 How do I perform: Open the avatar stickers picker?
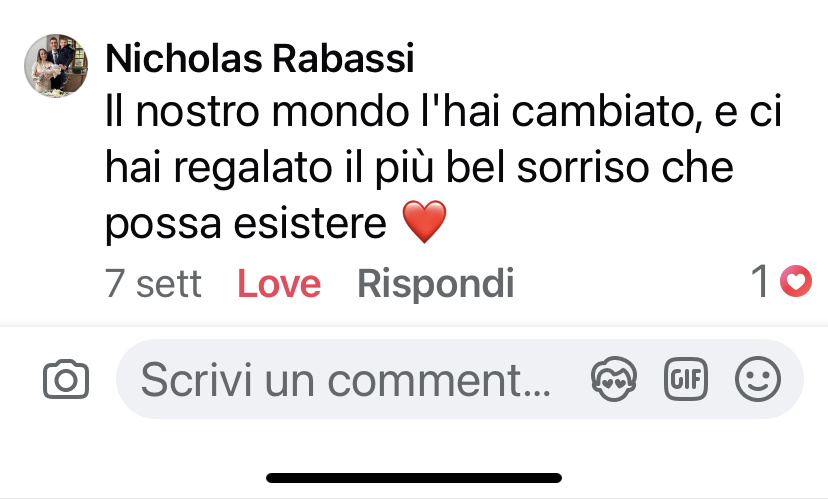[615, 380]
